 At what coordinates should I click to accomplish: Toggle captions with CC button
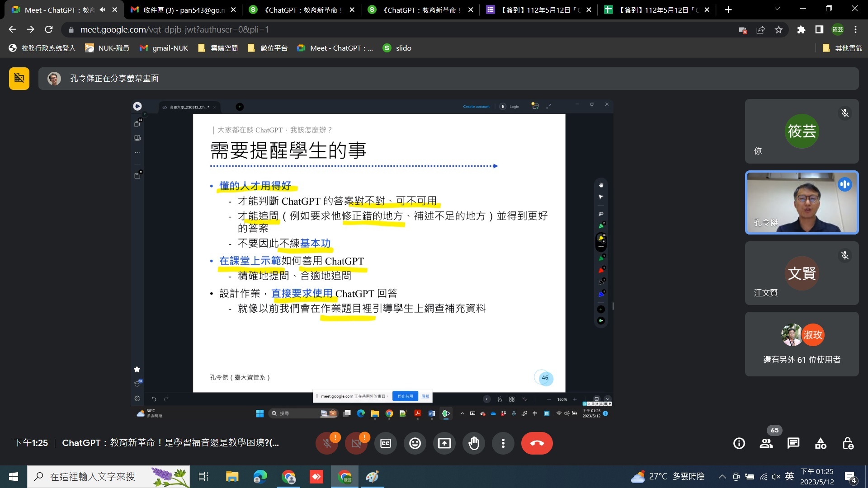tap(386, 443)
